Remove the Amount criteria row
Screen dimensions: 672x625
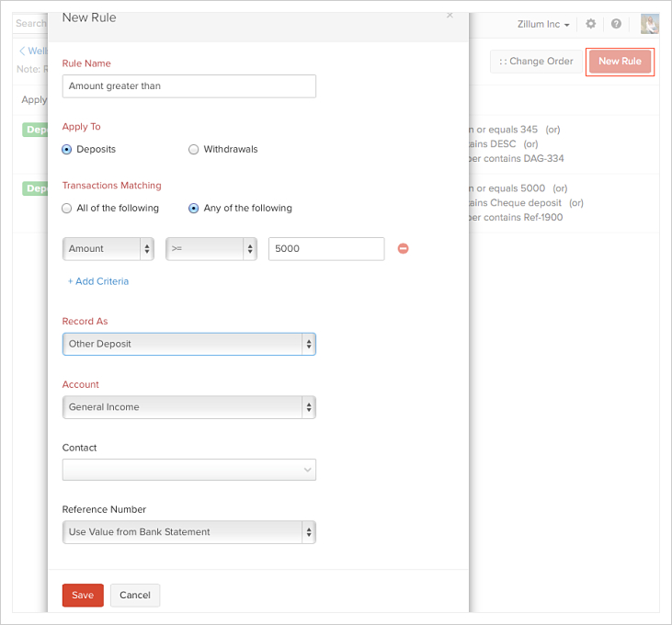[403, 248]
